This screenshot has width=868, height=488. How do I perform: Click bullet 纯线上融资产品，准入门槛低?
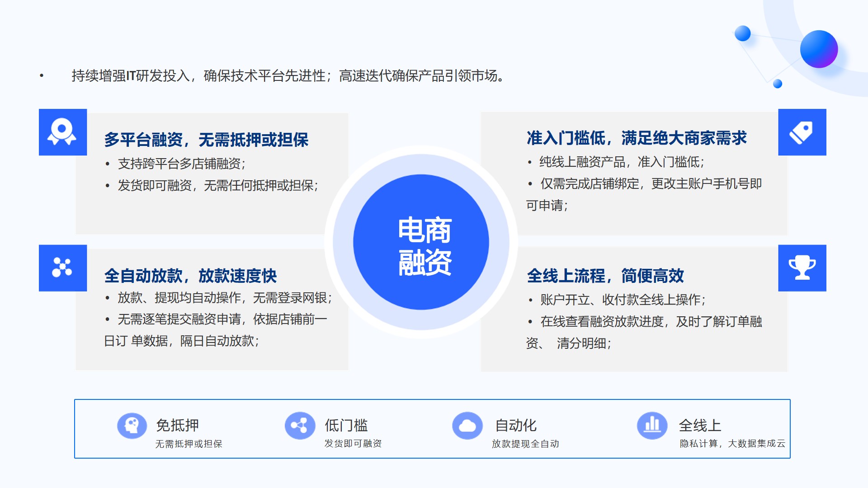(622, 162)
